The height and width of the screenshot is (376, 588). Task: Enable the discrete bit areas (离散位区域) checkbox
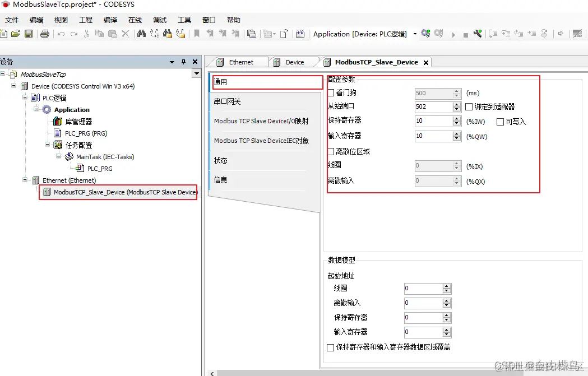(331, 151)
